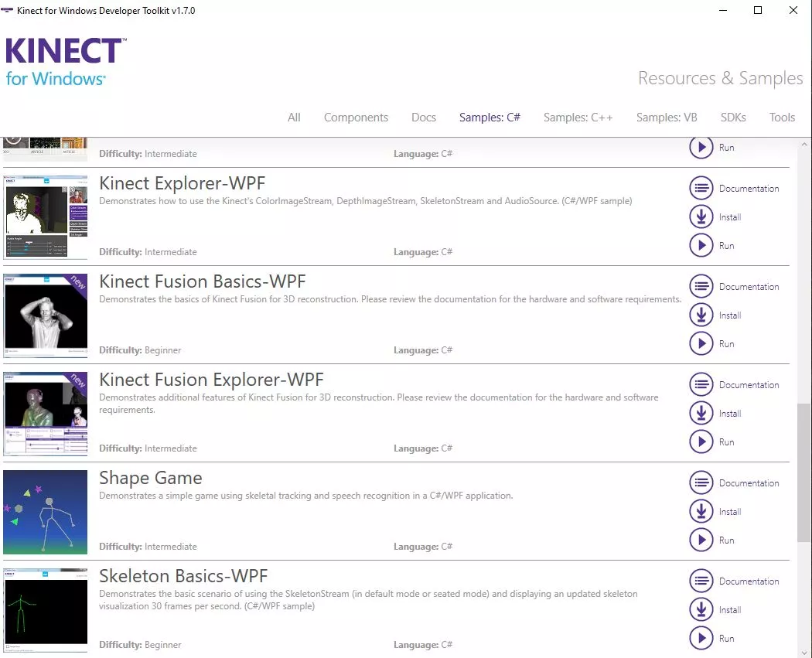This screenshot has height=658, width=812.
Task: Open Documentation icon for Skeleton Basics-WPF
Action: point(701,581)
